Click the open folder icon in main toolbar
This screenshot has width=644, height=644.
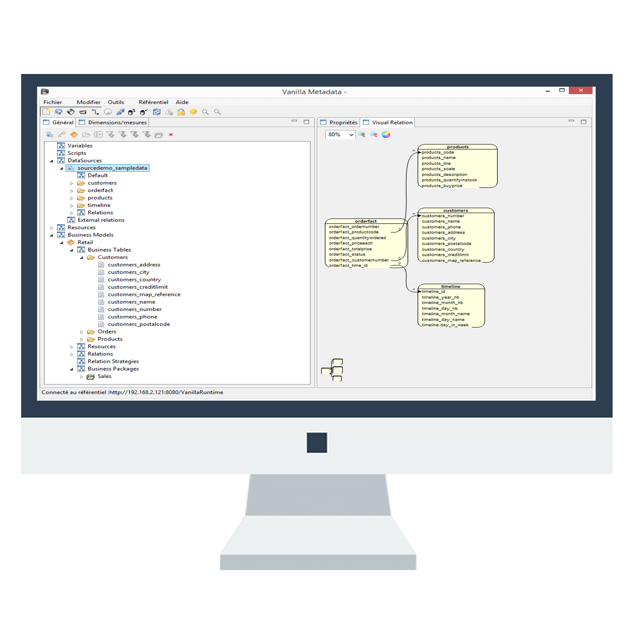83,112
